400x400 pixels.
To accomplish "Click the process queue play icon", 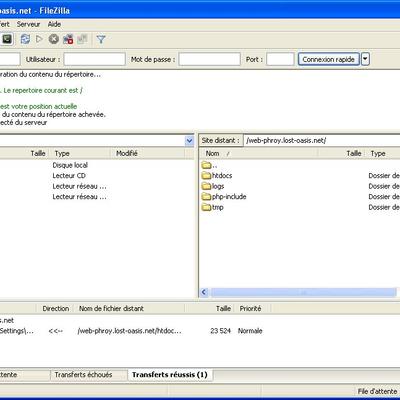I will click(39, 39).
